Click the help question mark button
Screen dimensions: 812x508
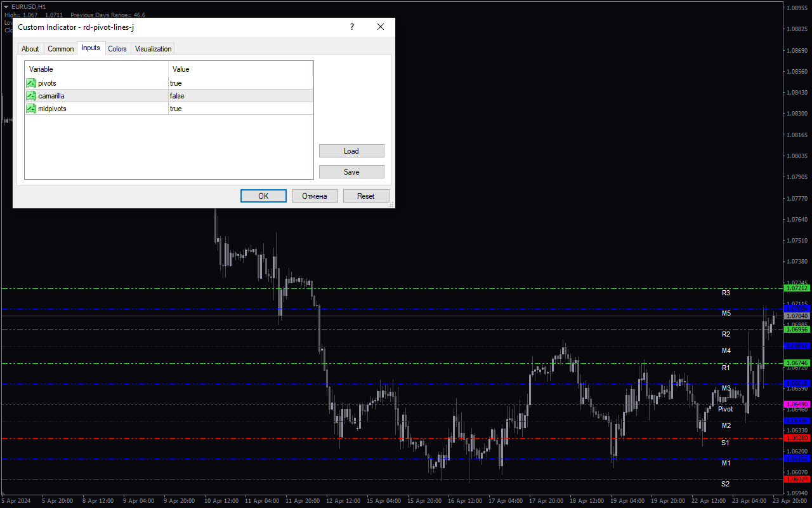point(352,27)
